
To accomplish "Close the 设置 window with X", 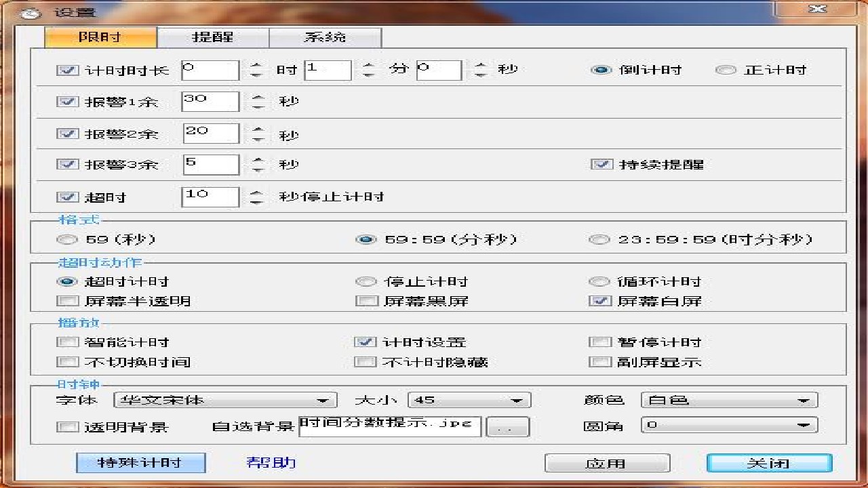I will [818, 9].
